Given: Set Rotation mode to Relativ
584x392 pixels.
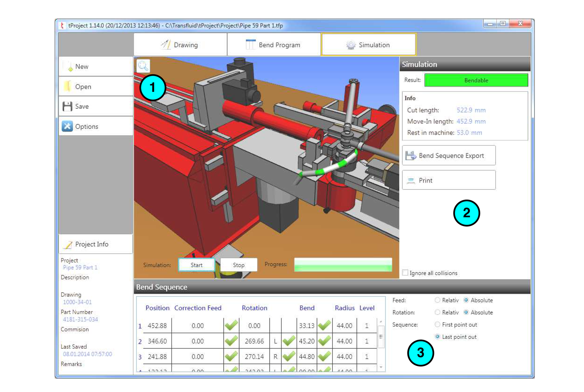Looking at the screenshot, I should click(x=437, y=312).
